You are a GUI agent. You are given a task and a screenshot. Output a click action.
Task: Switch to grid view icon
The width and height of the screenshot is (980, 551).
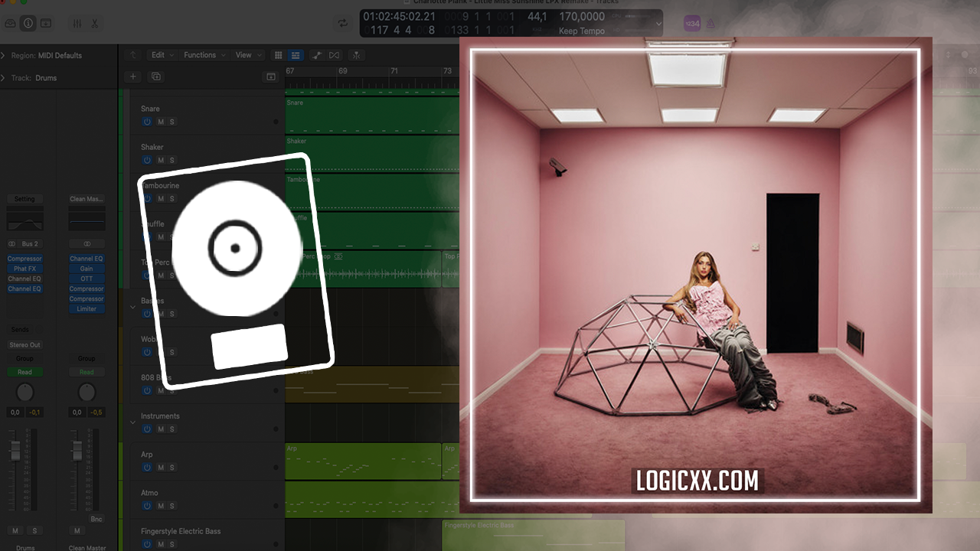pos(279,55)
